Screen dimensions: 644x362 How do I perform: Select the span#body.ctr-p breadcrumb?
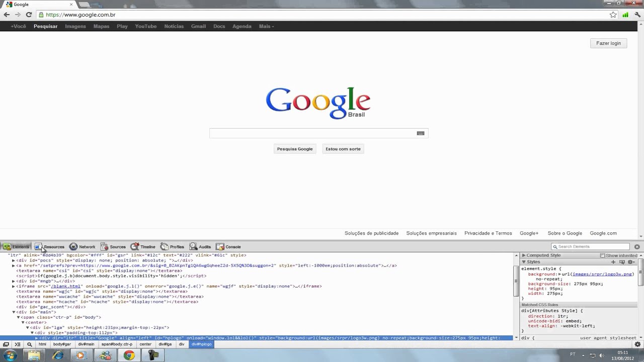click(x=117, y=344)
